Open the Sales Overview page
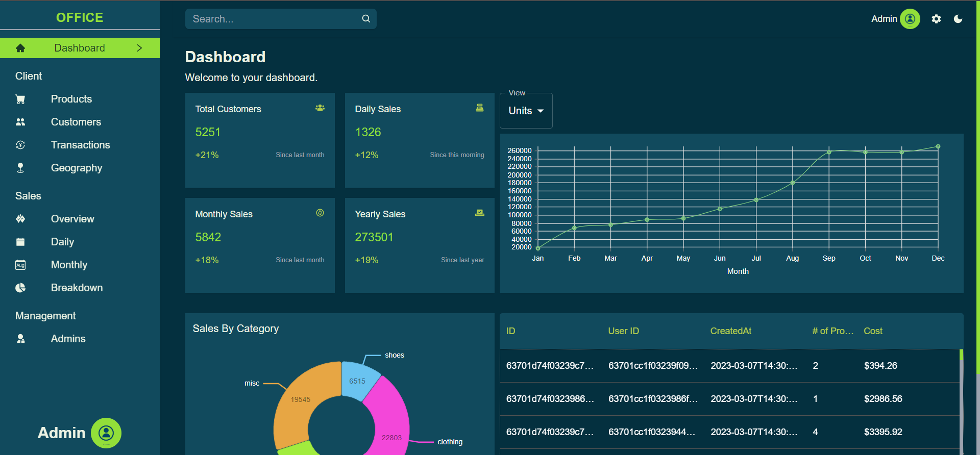Screen dimensions: 980x455 [x=72, y=219]
